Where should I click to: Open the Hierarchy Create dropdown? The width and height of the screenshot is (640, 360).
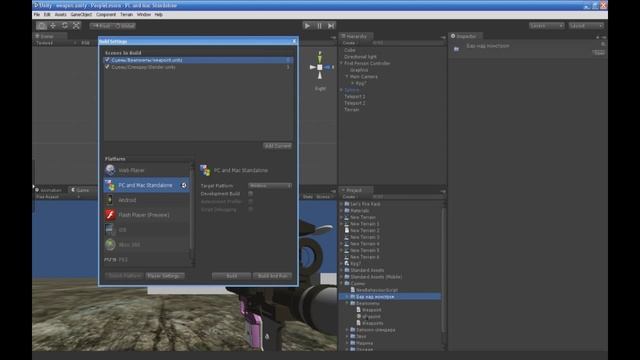tap(350, 42)
